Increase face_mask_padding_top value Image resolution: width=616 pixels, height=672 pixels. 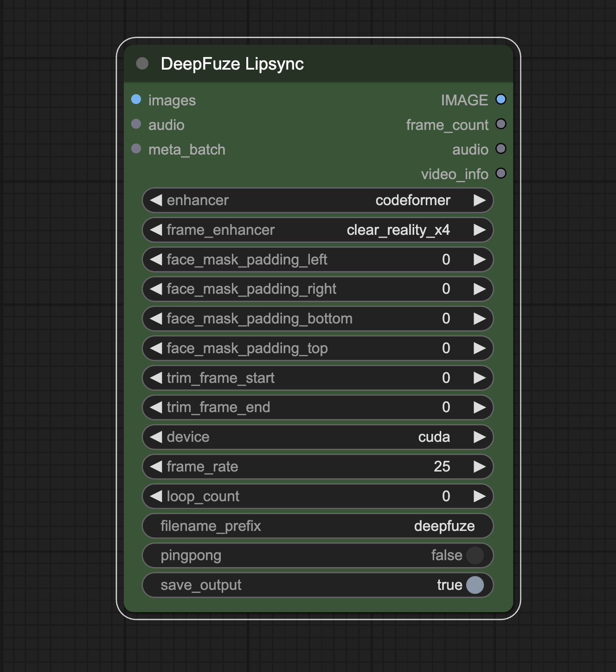[480, 349]
